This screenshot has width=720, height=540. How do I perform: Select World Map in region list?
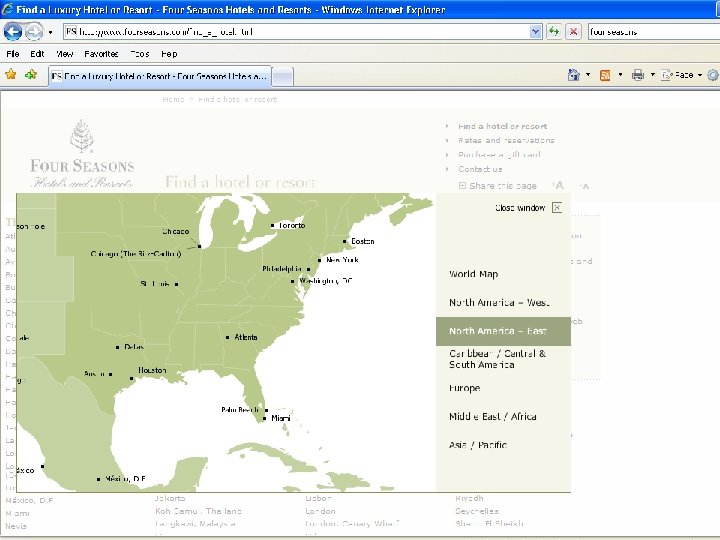click(473, 274)
